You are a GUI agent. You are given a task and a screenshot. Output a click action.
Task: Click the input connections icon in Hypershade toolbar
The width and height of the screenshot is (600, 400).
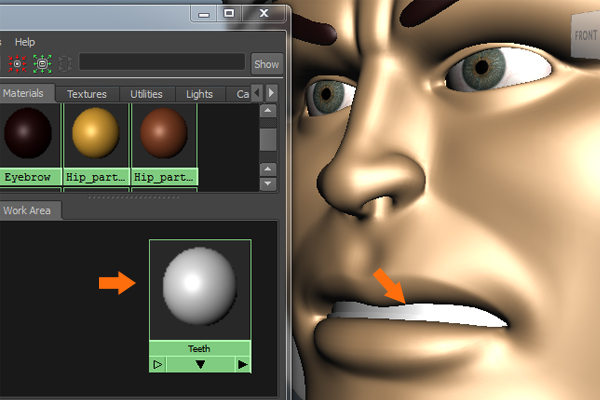17,64
